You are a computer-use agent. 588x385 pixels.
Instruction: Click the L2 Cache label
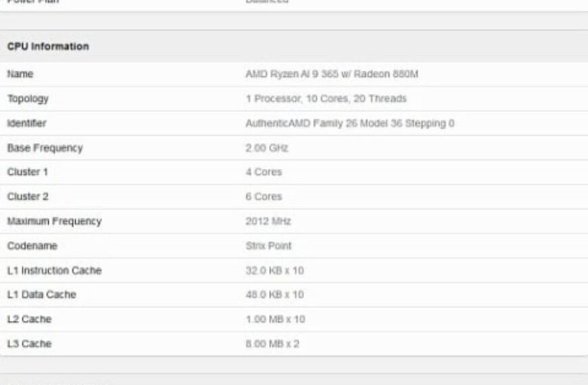29,319
